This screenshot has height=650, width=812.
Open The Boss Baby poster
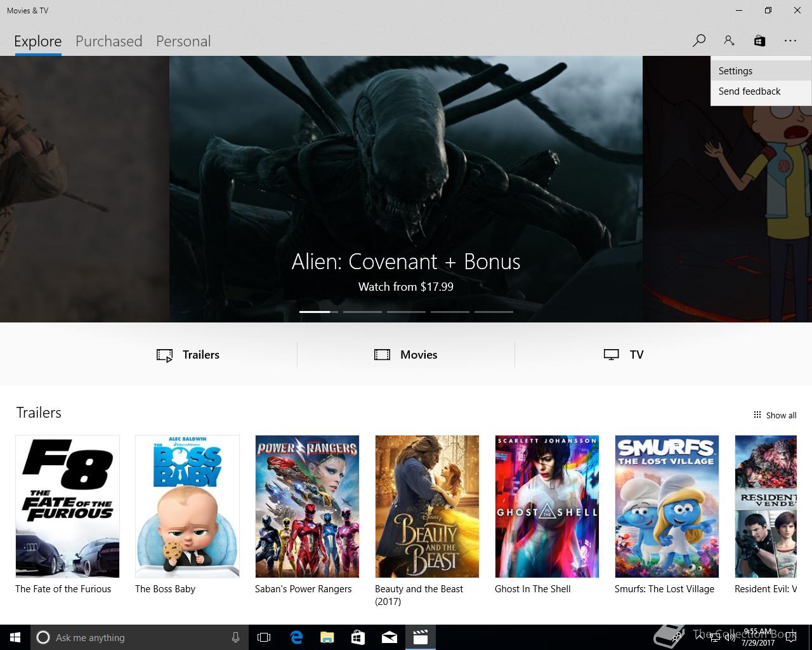(x=187, y=507)
